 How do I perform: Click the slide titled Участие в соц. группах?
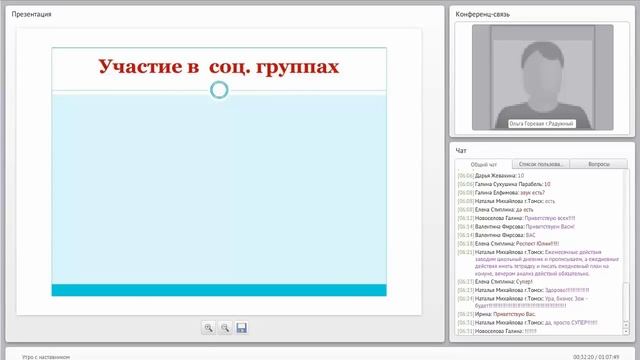coord(219,171)
